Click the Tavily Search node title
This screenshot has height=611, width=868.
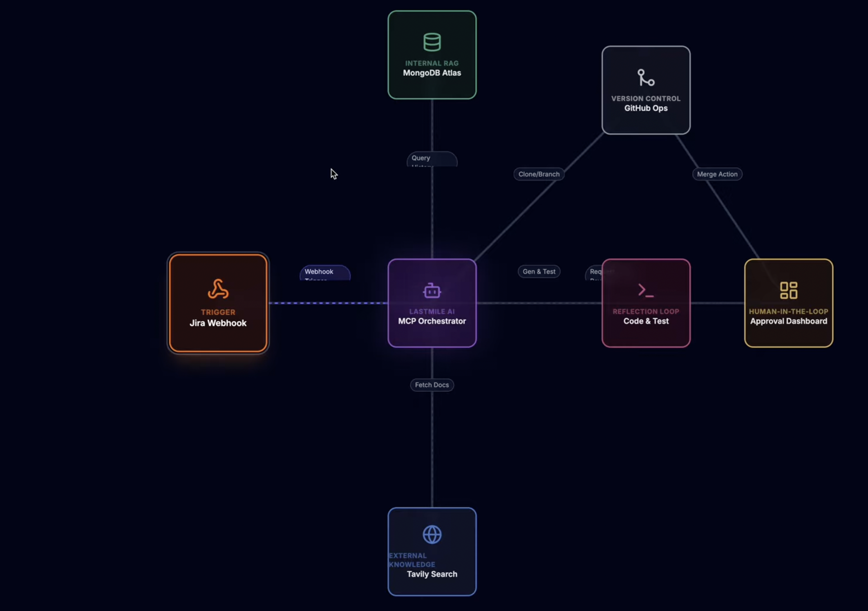pos(432,574)
